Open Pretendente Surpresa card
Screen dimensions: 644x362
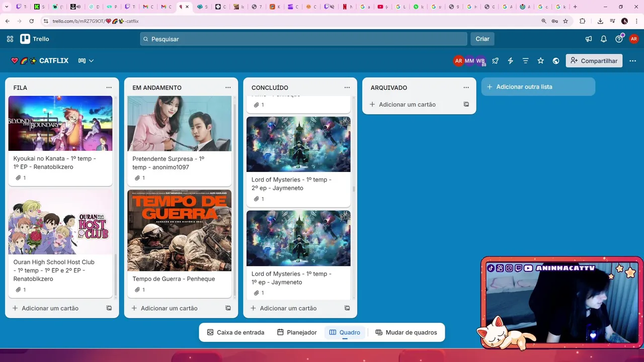tap(180, 141)
